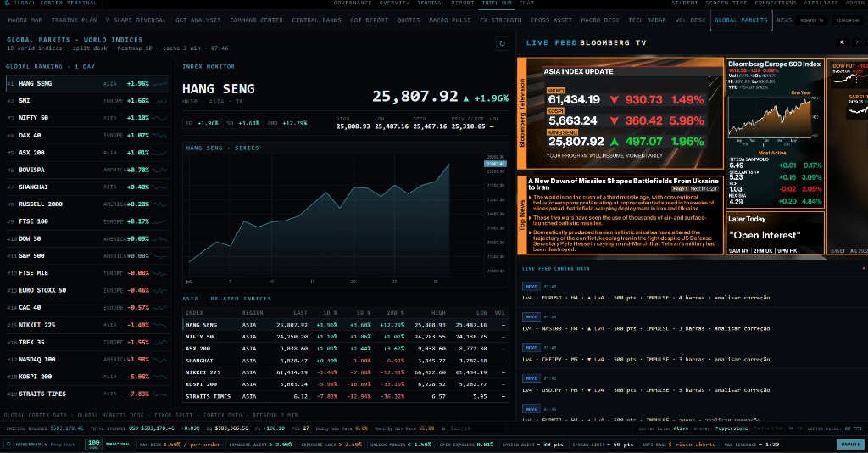Select IBEX 35 ranking row

click(x=86, y=342)
